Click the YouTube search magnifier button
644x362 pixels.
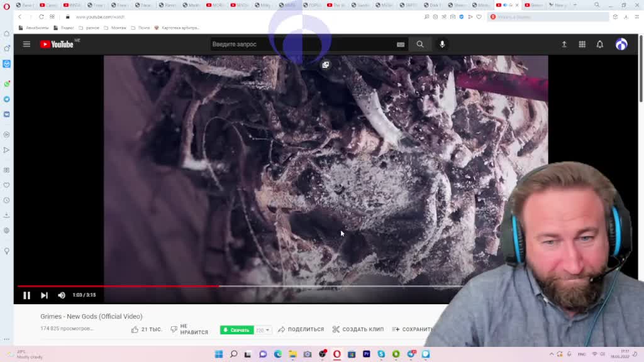419,45
